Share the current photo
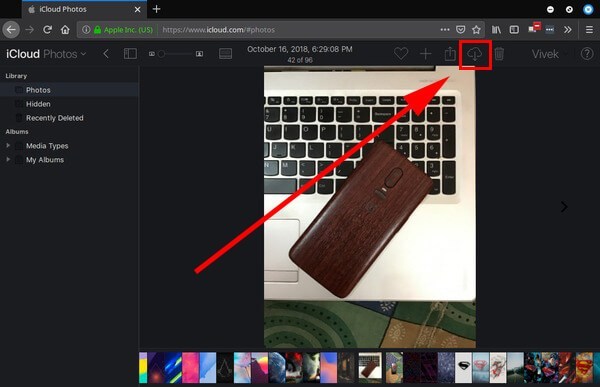 [450, 54]
